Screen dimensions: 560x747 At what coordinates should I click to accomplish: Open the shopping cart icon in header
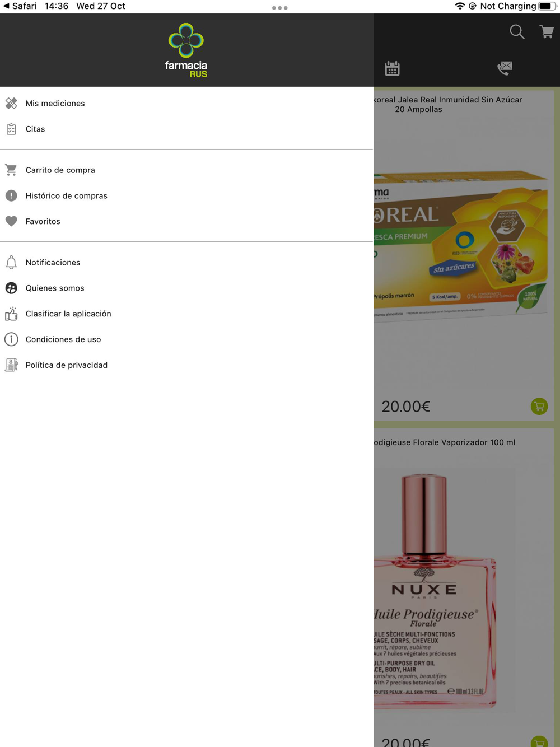click(x=547, y=32)
